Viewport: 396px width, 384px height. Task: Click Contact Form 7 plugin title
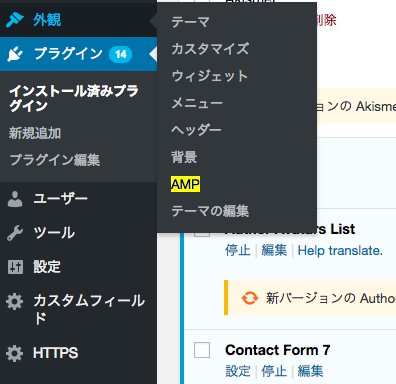pyautogui.click(x=278, y=350)
